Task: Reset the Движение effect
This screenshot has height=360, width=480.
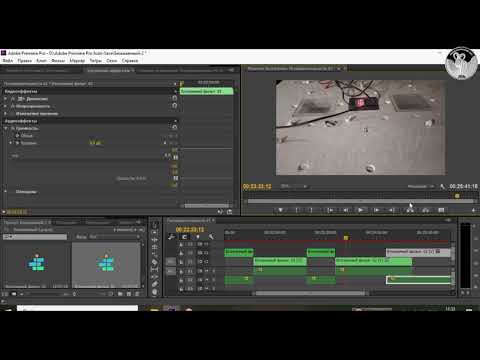Action: (x=174, y=98)
